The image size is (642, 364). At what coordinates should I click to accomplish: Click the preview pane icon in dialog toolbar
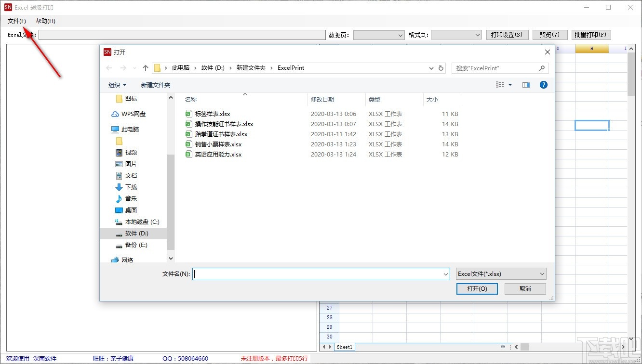click(526, 84)
